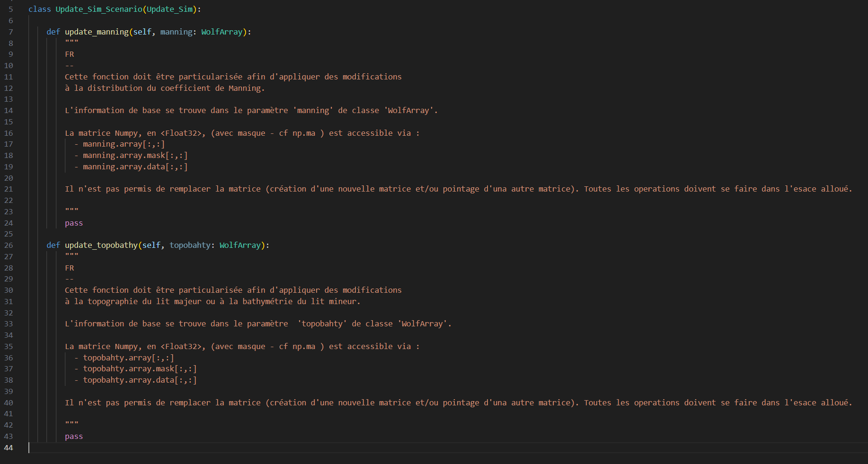Click the 'class' keyword on line 5

[39, 9]
